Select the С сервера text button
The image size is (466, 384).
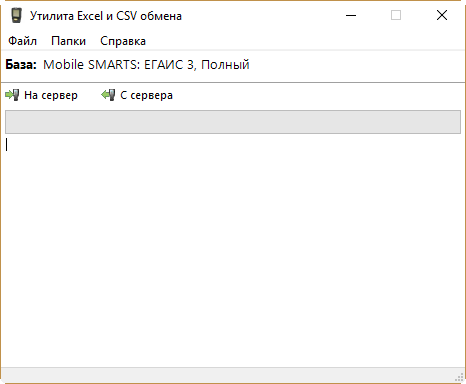[x=147, y=95]
